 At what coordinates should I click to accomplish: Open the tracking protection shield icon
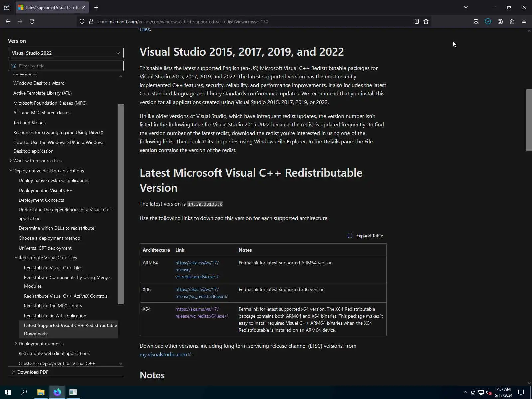click(x=82, y=22)
